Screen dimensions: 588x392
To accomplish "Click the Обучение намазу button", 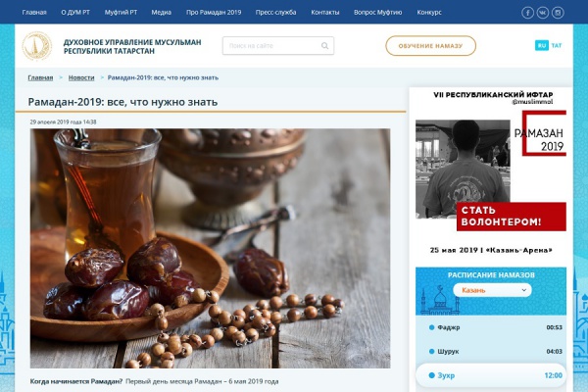I will click(x=430, y=46).
